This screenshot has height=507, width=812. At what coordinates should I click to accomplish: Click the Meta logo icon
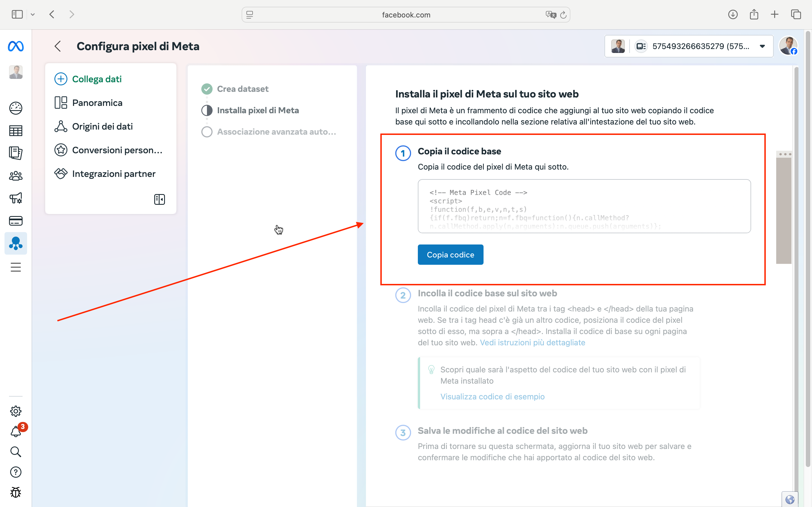(16, 46)
